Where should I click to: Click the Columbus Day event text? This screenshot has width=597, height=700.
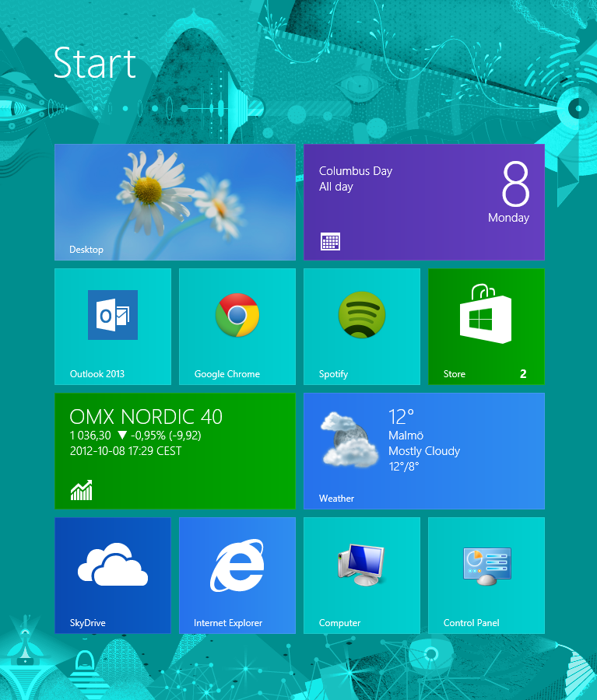[x=356, y=171]
